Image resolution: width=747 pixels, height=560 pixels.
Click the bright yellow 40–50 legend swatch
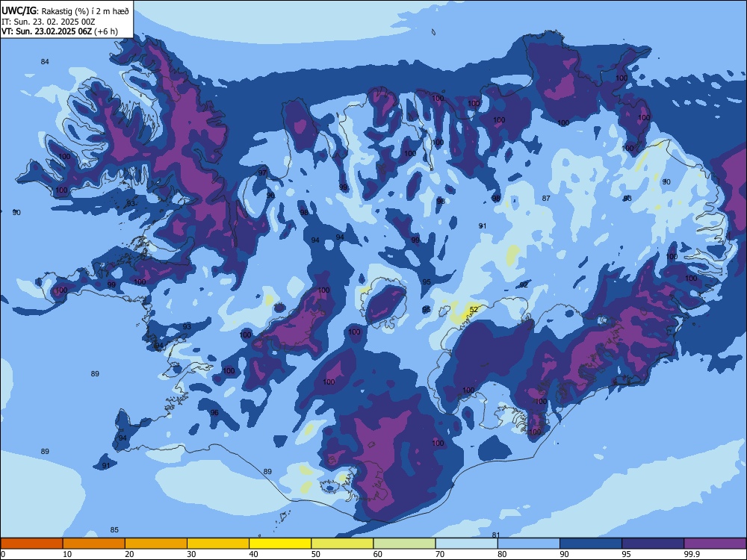[280, 544]
